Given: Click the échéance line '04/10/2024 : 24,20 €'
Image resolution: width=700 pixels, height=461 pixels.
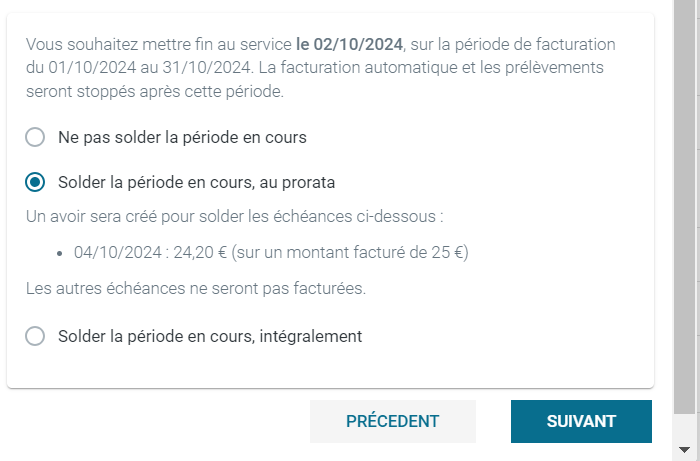Looking at the screenshot, I should click(x=150, y=253).
